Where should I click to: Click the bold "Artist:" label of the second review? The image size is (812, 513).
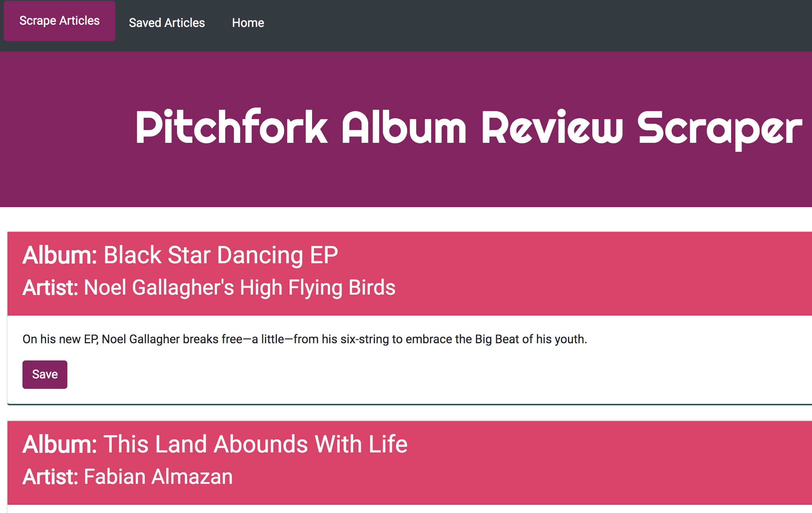click(51, 477)
